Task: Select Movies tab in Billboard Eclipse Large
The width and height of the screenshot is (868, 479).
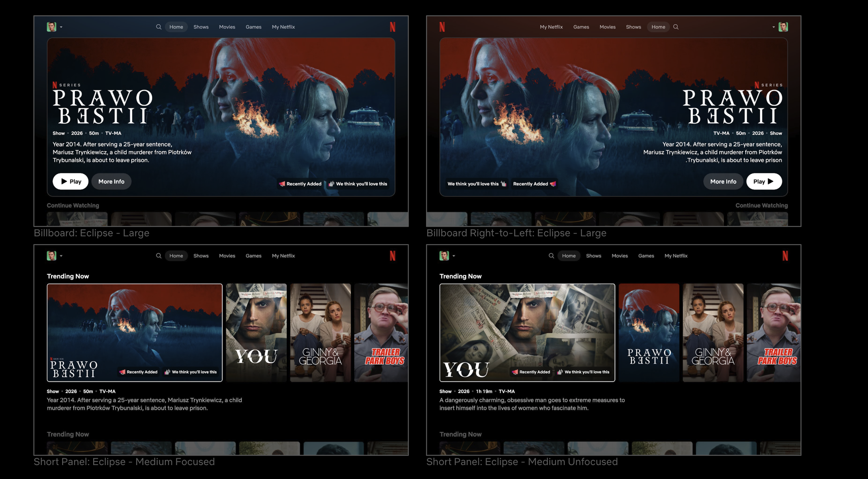Action: tap(227, 27)
